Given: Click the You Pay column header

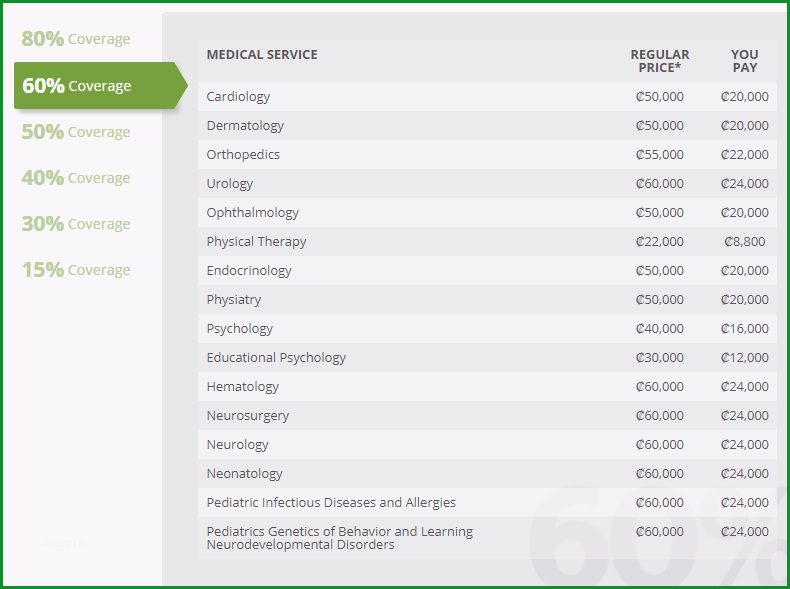Looking at the screenshot, I should 745,61.
